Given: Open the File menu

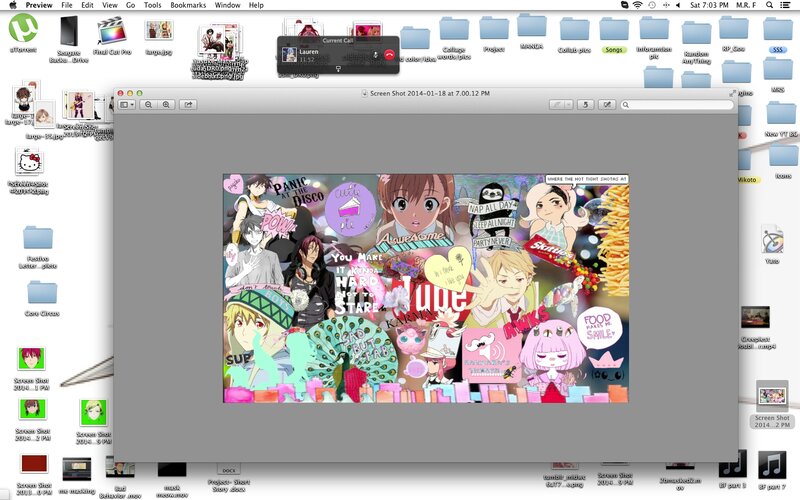Looking at the screenshot, I should click(x=66, y=5).
